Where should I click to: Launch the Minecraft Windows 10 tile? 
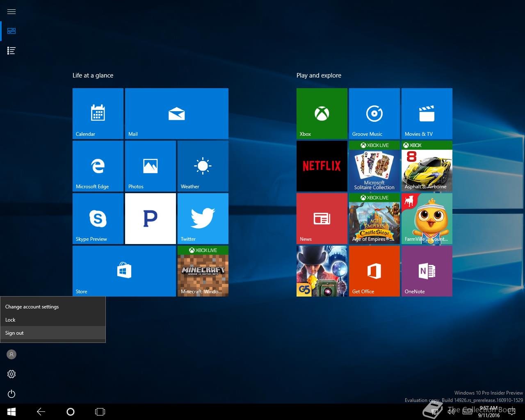tap(203, 271)
